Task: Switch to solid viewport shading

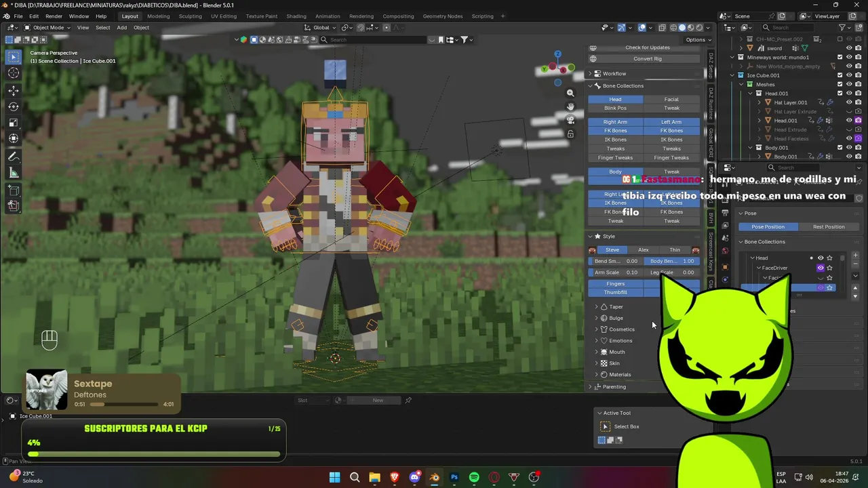Action: click(682, 28)
